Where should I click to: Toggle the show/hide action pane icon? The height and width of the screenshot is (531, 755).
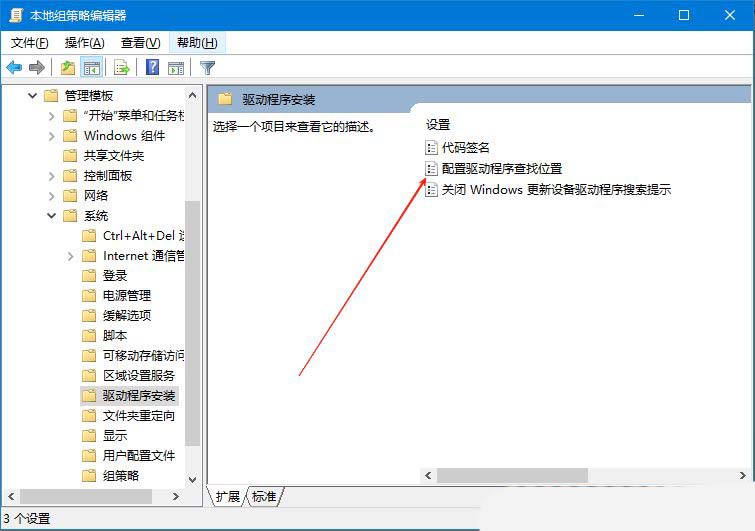point(176,68)
